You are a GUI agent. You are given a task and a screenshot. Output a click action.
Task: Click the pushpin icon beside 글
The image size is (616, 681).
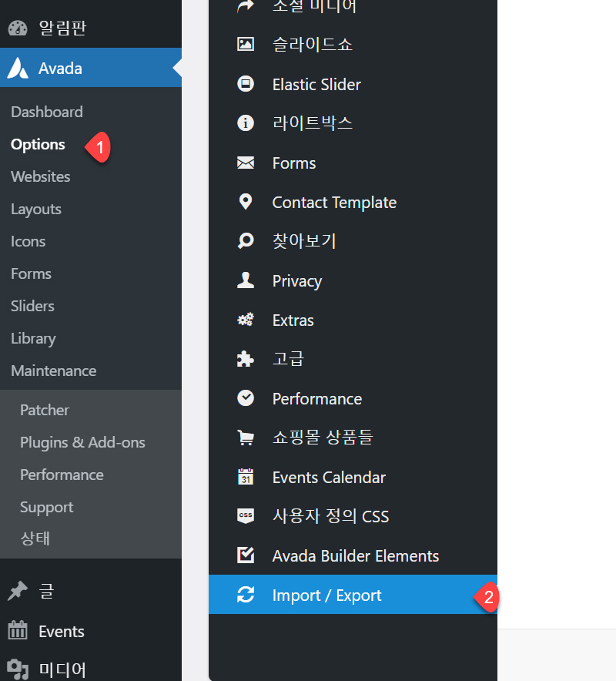point(18,591)
